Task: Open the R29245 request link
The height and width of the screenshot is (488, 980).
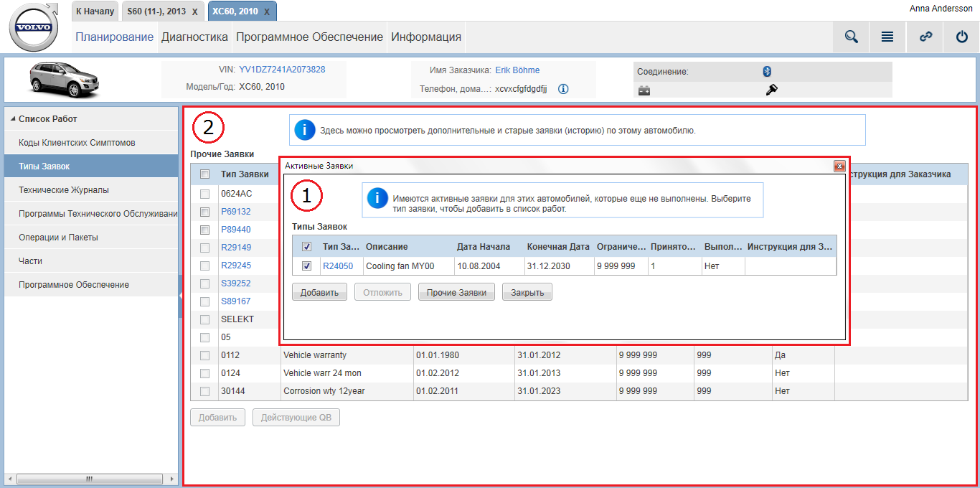Action: coord(236,266)
